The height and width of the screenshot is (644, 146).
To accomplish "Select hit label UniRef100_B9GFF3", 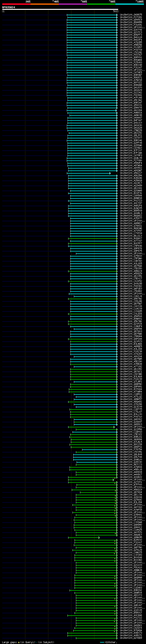I will tap(131, 35).
